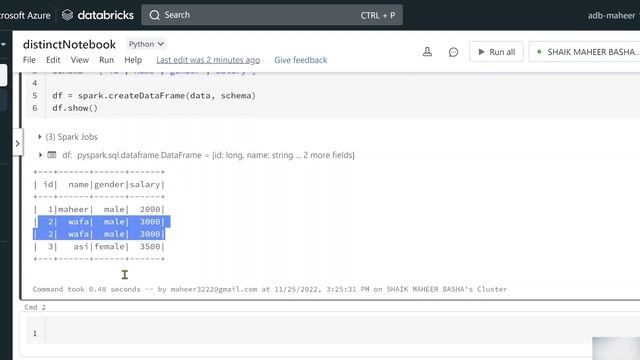Viewport: 640px width, 360px height.
Task: Open the experiment flask icon
Action: (427, 52)
